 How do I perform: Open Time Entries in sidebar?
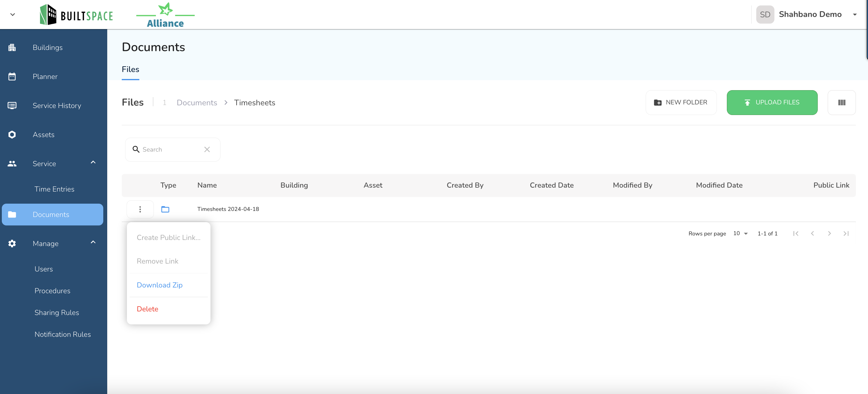tap(54, 189)
